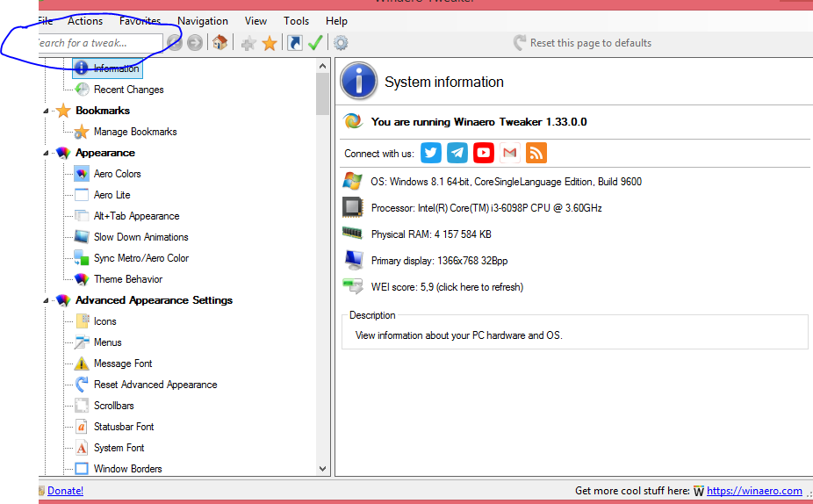Open the View menu
The image size is (813, 504).
(x=255, y=21)
